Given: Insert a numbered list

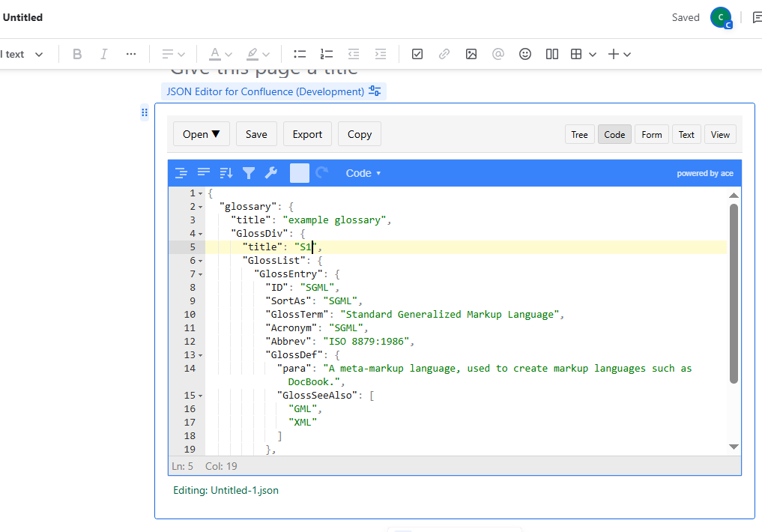Looking at the screenshot, I should pos(327,54).
